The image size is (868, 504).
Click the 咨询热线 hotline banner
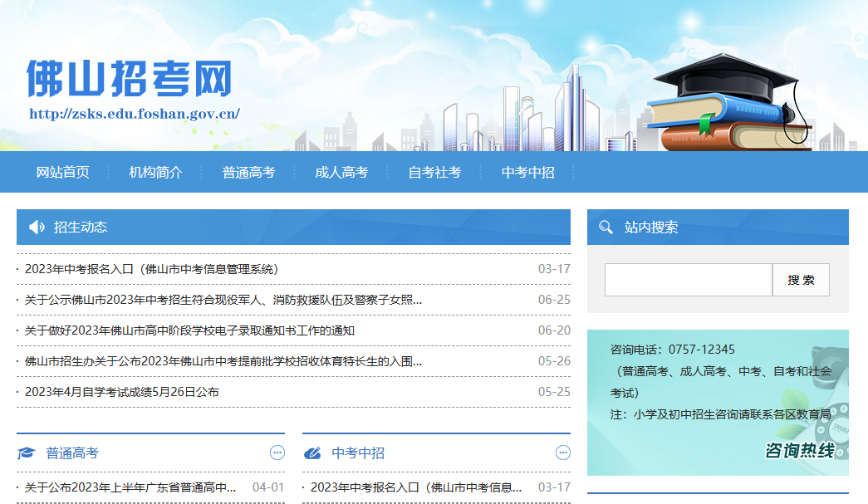click(718, 403)
